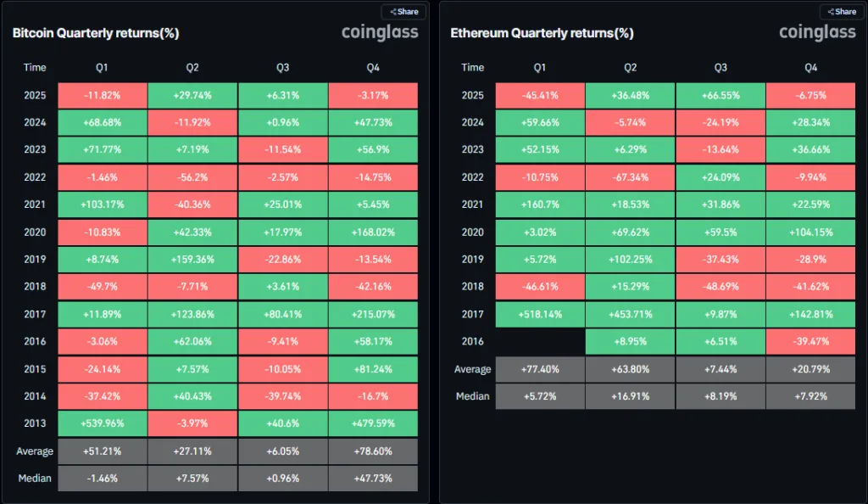Select the Average row label in the Ethereum table

(472, 368)
